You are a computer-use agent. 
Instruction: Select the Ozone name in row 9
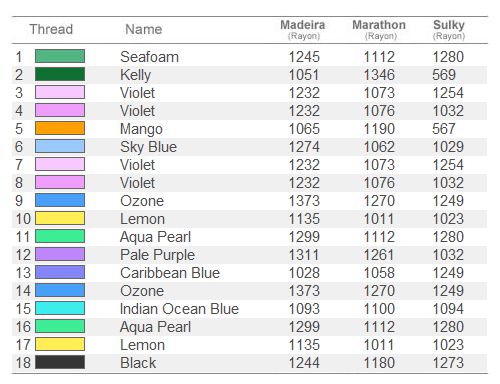(x=142, y=201)
